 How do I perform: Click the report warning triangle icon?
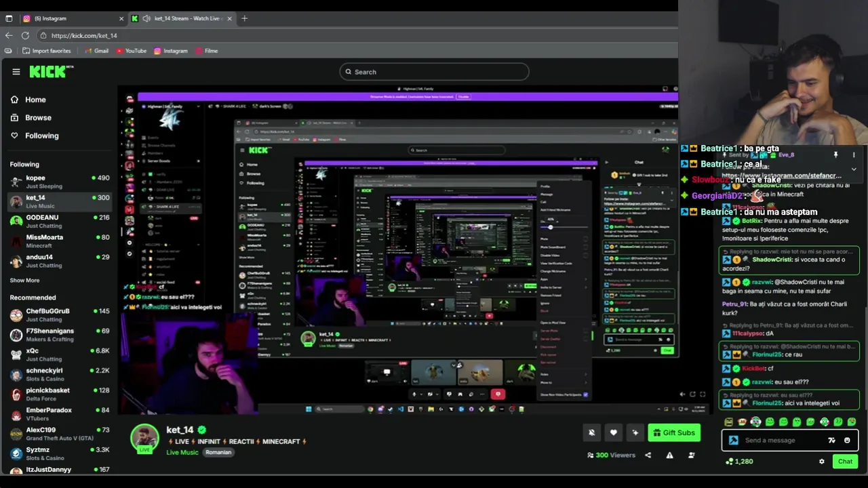coord(669,455)
